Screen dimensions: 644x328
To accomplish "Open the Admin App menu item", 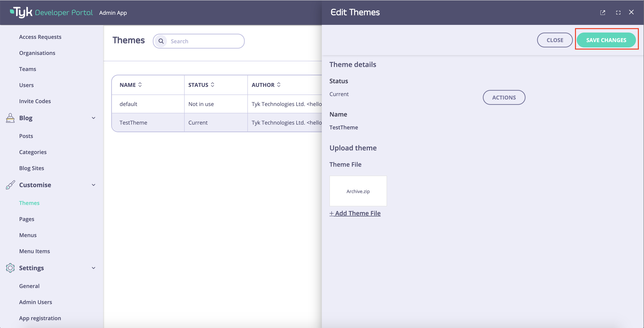I will point(113,12).
